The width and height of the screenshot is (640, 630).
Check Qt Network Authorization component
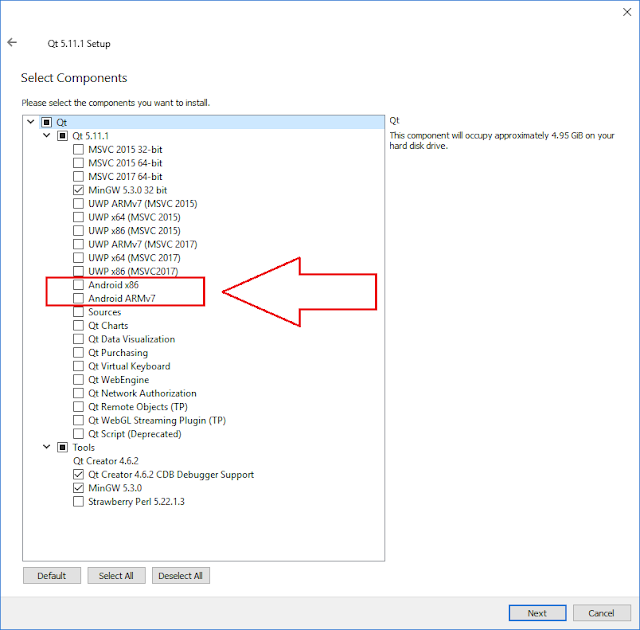[x=78, y=393]
